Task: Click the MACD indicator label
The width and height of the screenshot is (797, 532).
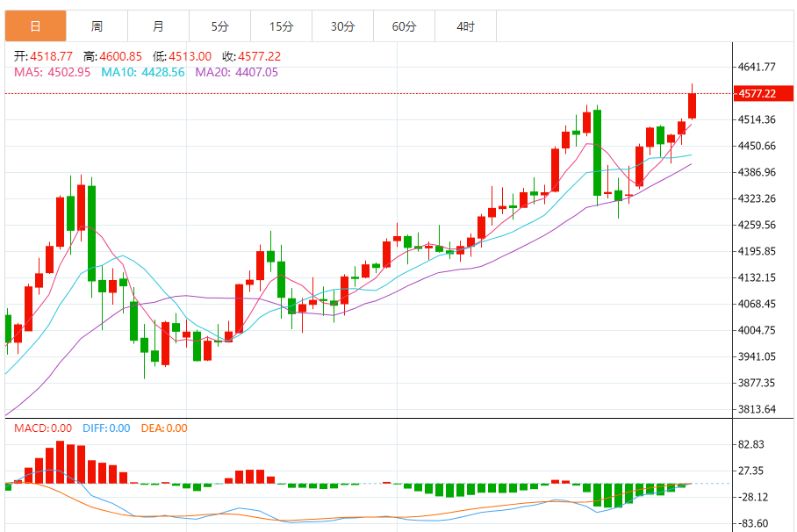Action: [42, 428]
